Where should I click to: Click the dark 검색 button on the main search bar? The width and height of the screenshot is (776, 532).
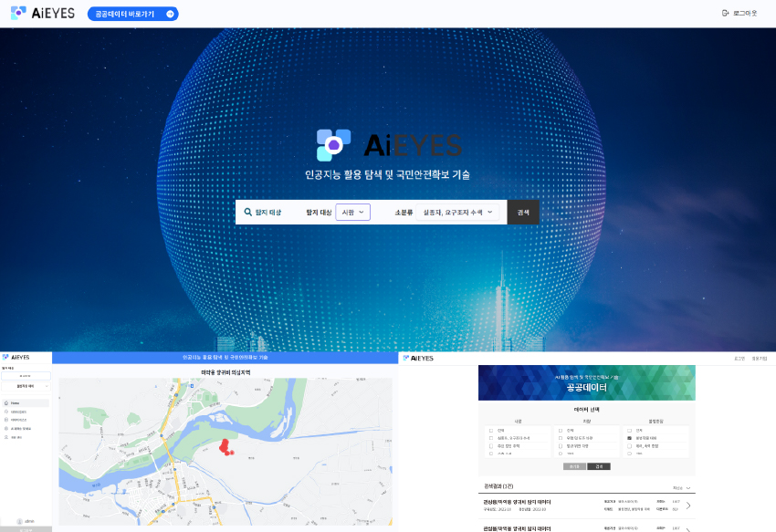tap(523, 213)
